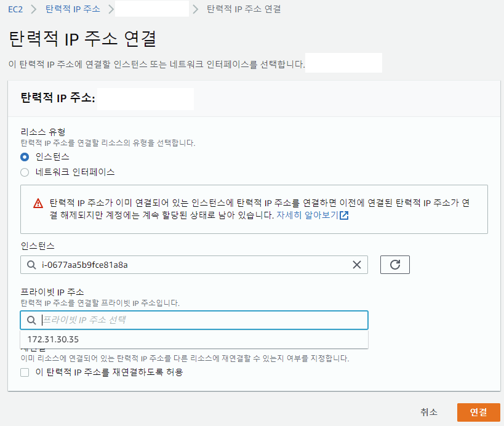Click the 탄력적 IP 주소 연결 breadcrumb text

244,9
